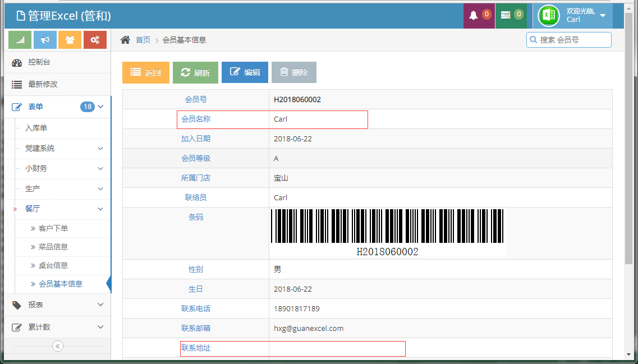Click the red gears settings shortcut button
The image size is (638, 364).
[x=95, y=40]
